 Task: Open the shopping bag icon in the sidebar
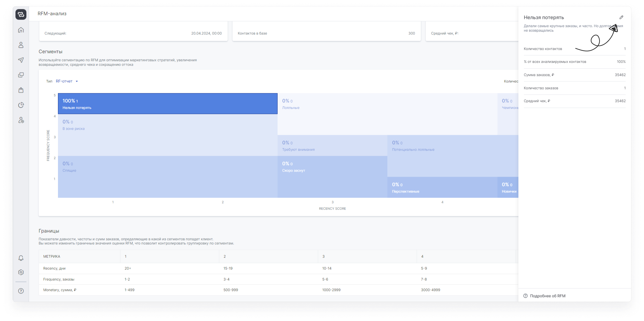point(21,90)
